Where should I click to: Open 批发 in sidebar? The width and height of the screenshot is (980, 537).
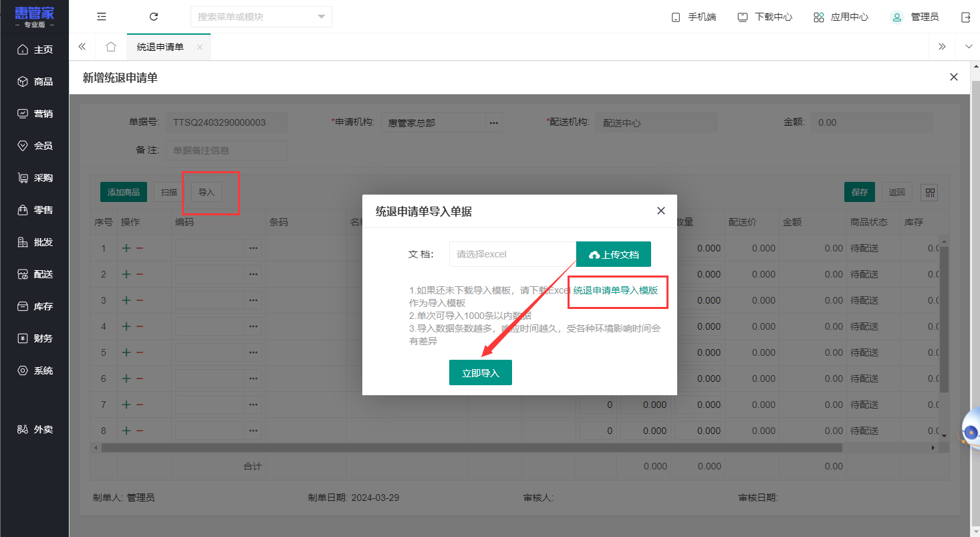pos(35,242)
